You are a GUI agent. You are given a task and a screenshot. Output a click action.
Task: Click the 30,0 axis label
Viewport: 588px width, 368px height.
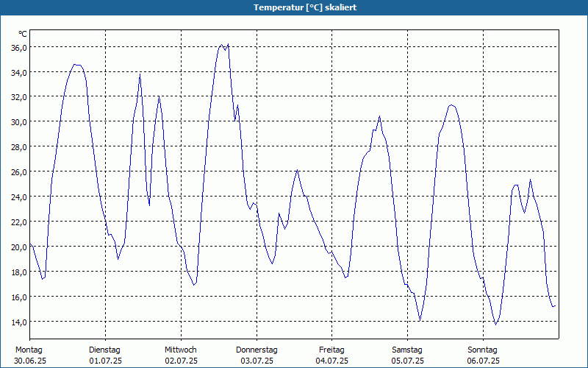(18, 122)
